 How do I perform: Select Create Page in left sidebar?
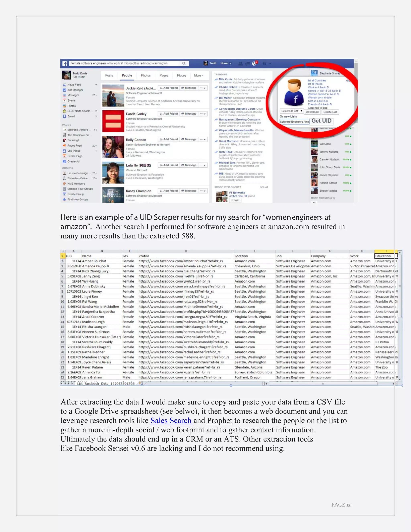point(75,156)
